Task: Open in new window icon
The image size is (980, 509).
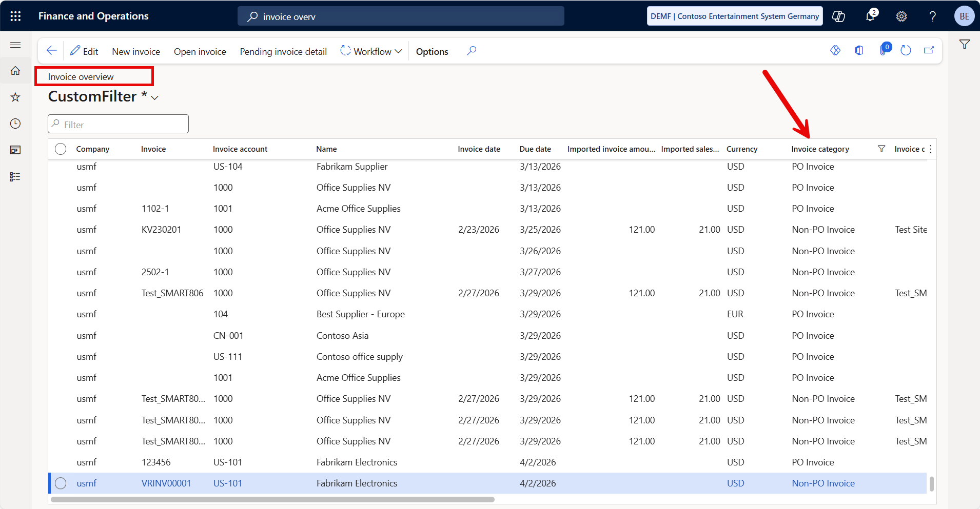Action: 929,50
